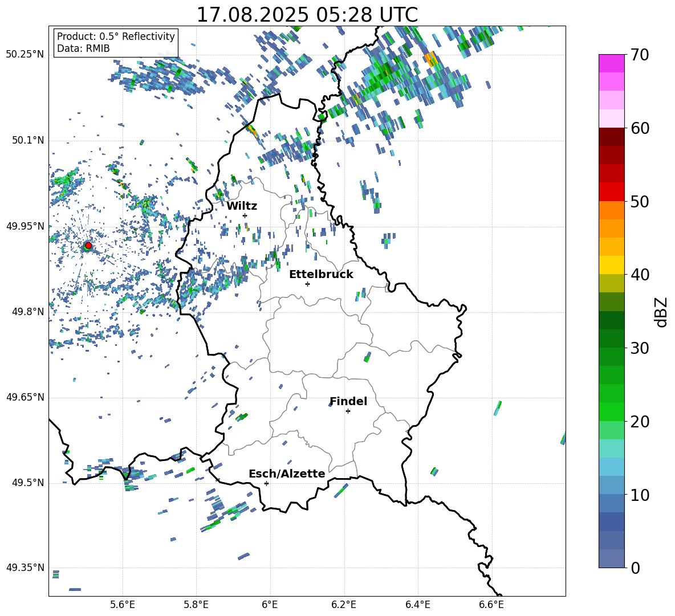Select the Esch/Alzette city label
The image size is (675, 616).
click(x=287, y=474)
